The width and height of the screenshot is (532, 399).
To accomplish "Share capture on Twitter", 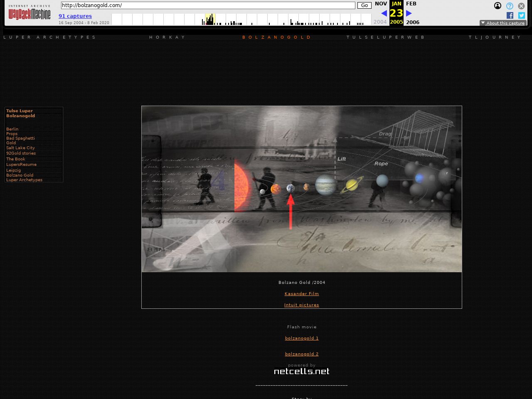I will pos(521,15).
